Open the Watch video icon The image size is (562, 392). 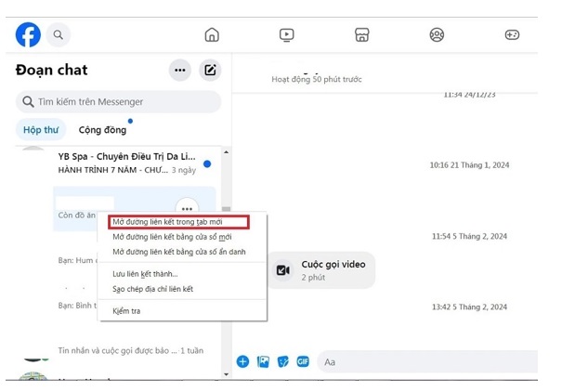[287, 35]
